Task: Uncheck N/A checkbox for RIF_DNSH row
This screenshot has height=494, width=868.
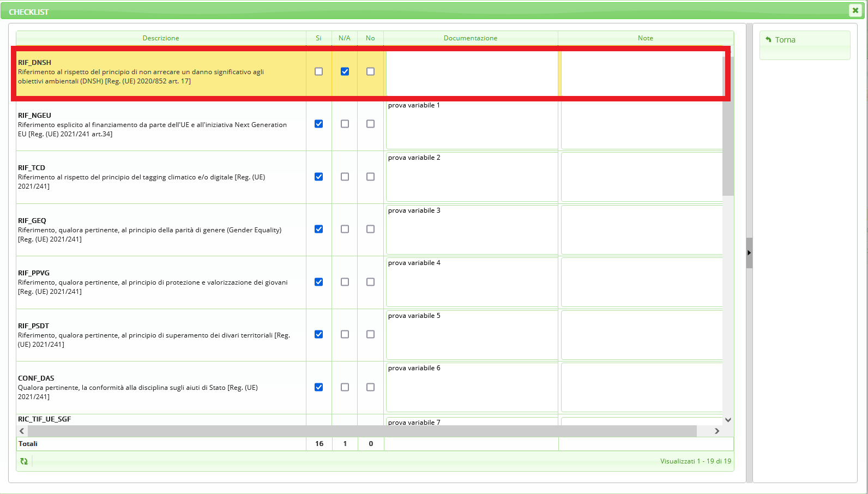Action: [345, 71]
